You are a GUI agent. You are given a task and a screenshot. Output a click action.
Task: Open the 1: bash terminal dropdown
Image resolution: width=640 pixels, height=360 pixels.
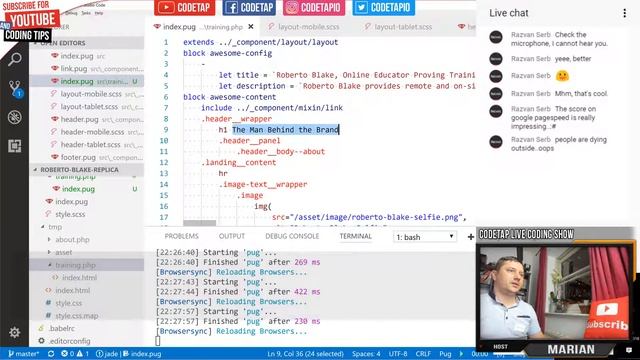[x=424, y=237]
